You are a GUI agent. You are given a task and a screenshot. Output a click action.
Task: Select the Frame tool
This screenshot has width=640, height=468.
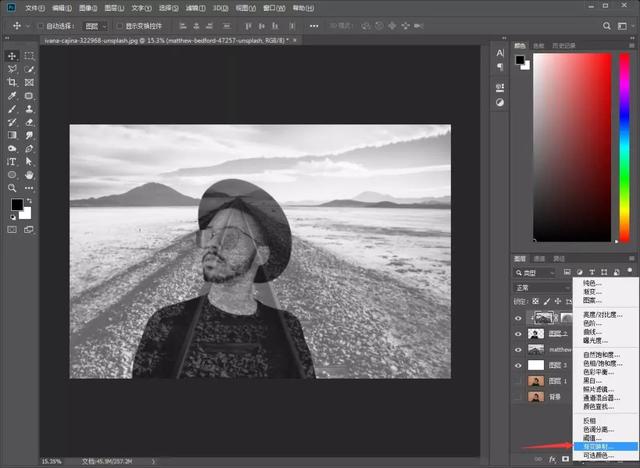pos(29,82)
